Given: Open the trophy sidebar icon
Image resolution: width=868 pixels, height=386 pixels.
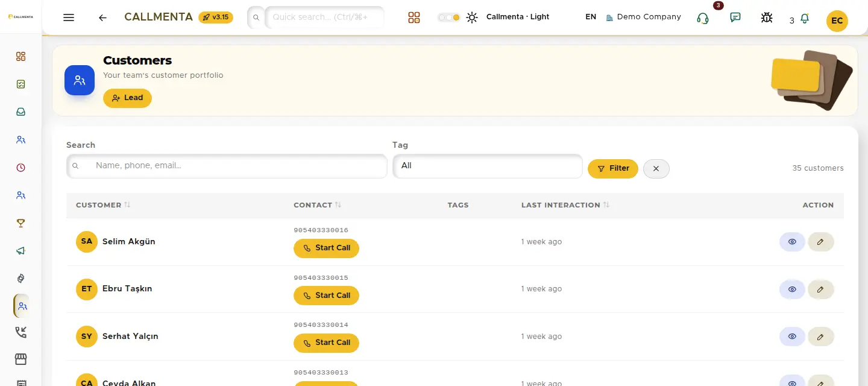Looking at the screenshot, I should 21,223.
